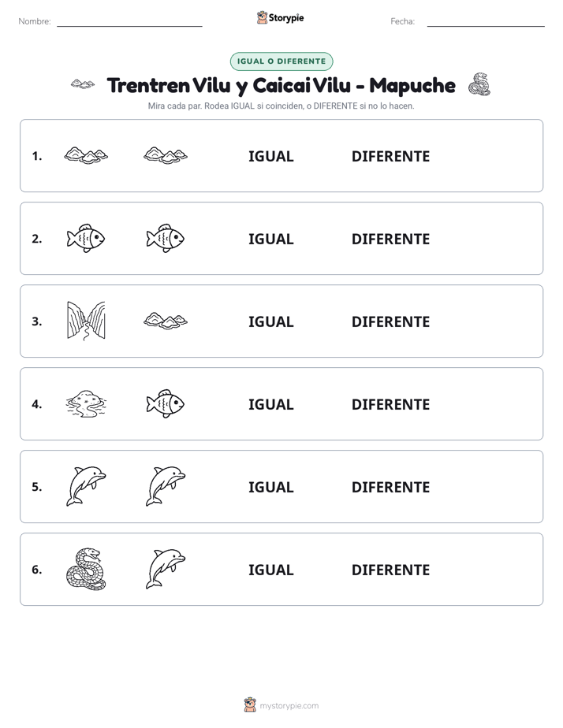Click the mountains icon beside the title

click(83, 84)
